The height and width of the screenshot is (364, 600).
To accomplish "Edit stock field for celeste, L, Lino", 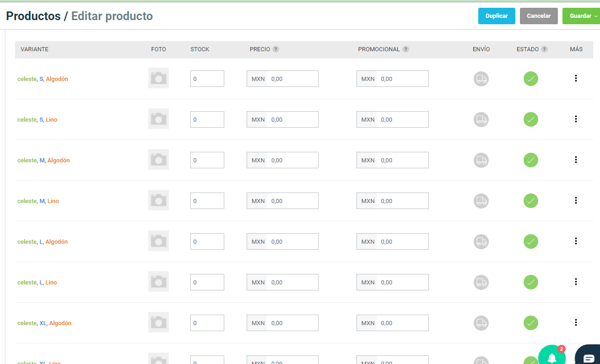I will coord(207,282).
